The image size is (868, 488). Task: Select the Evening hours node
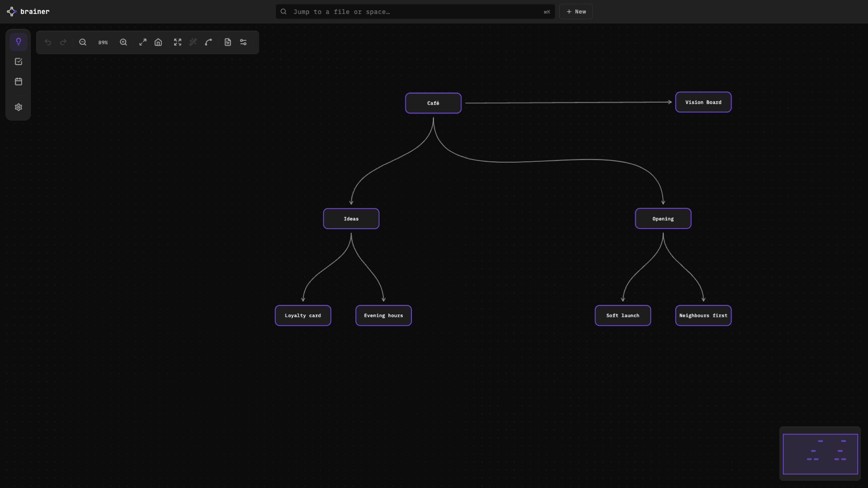[x=384, y=315]
